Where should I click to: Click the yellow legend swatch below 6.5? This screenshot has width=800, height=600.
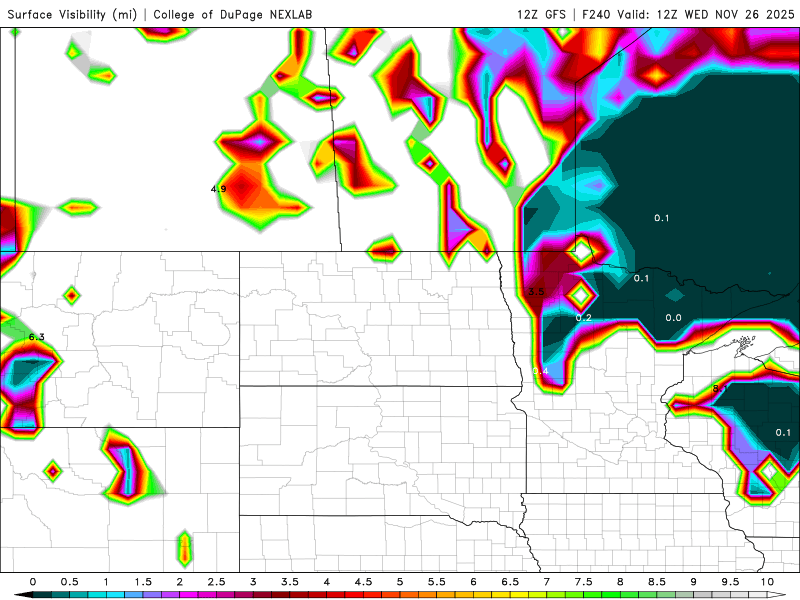click(519, 595)
